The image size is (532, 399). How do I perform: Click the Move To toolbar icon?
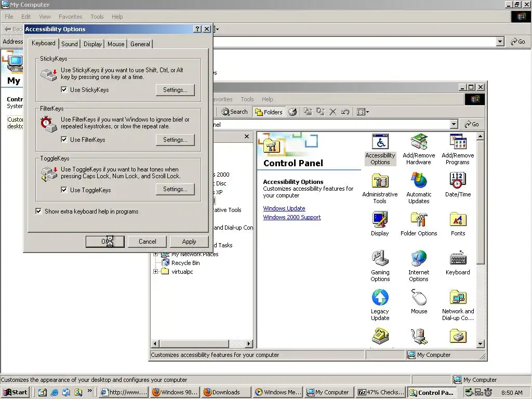coord(308,112)
